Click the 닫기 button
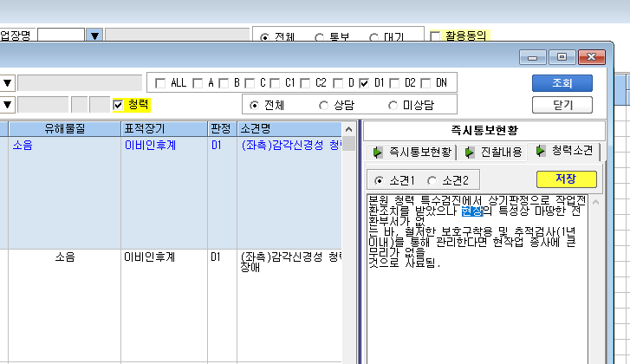 pos(562,105)
